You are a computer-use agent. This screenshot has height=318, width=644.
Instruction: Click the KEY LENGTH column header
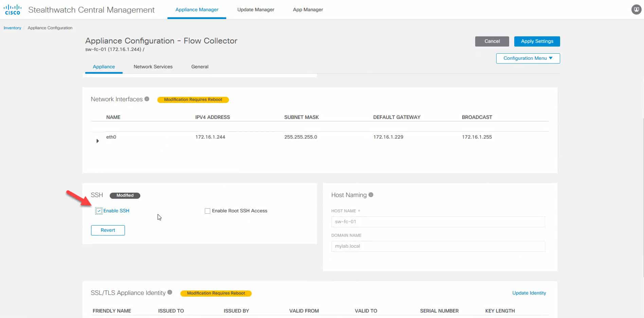tap(500, 311)
